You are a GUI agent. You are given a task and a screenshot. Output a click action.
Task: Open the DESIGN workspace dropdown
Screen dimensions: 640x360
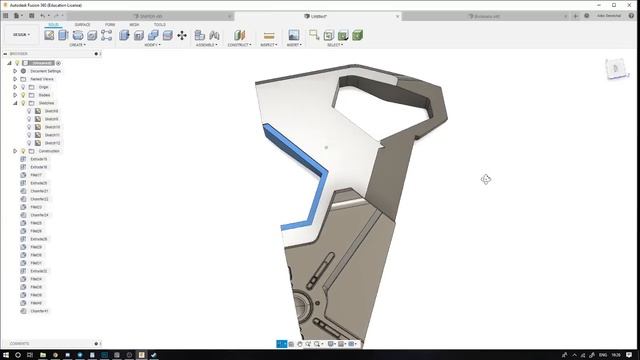(x=21, y=35)
